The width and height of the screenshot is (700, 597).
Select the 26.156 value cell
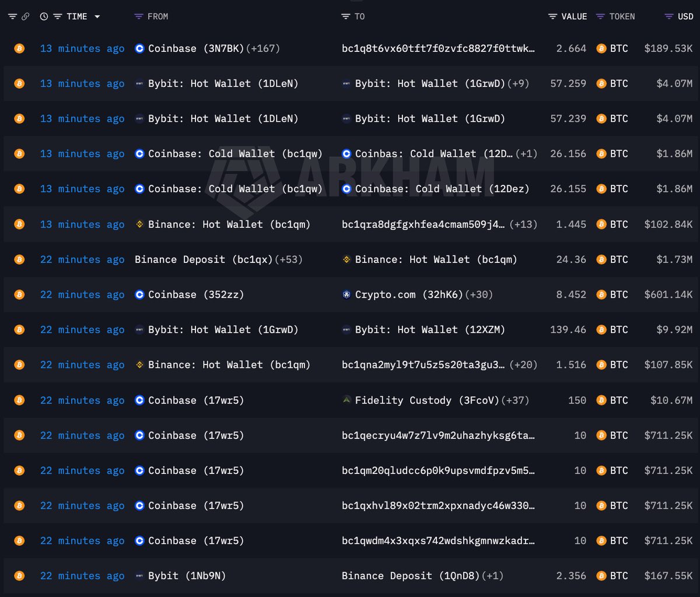pos(568,154)
